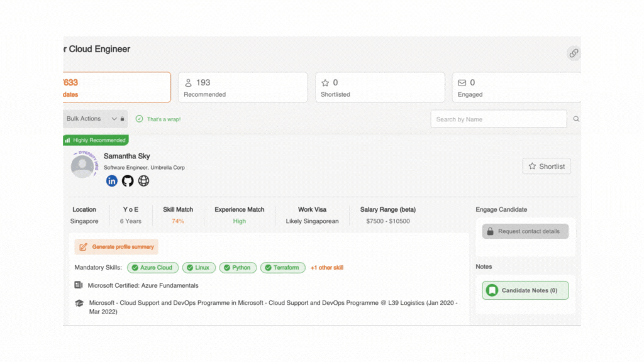This screenshot has height=362, width=644.
Task: Open the GitHub profile icon
Action: click(x=127, y=181)
